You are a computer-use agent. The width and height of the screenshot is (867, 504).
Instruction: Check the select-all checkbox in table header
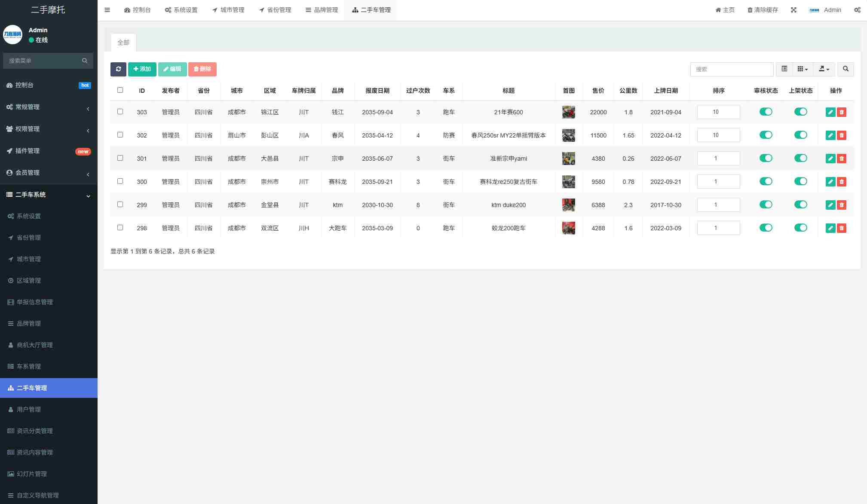pyautogui.click(x=120, y=90)
